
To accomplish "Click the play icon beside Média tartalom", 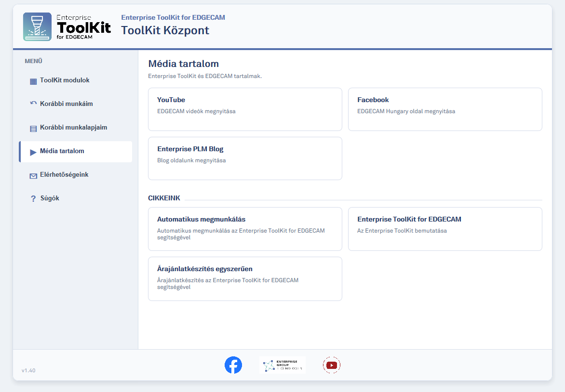I will point(33,152).
